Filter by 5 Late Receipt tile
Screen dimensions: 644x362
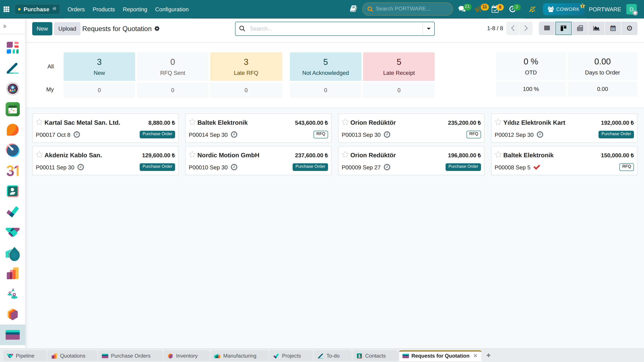click(399, 66)
